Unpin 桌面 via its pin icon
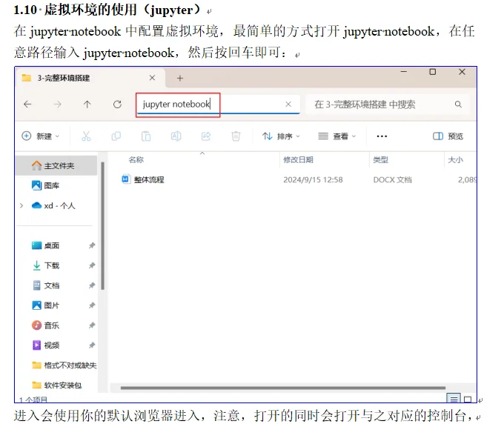This screenshot has height=424, width=504. coord(92,245)
